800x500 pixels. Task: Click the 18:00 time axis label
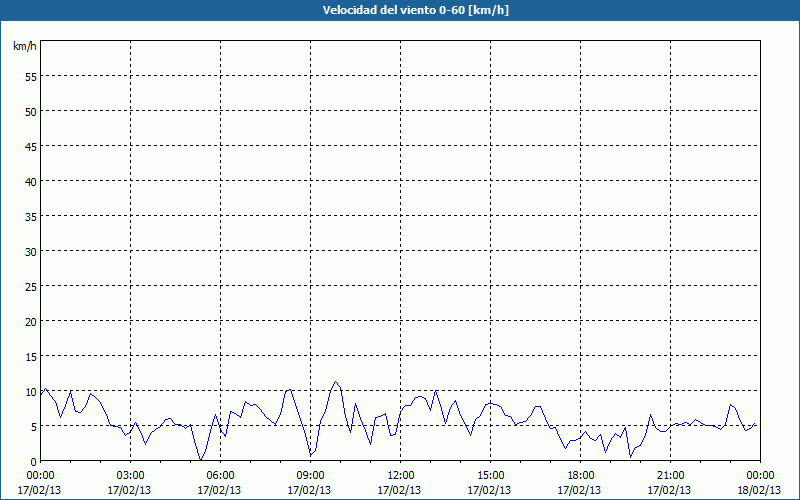[x=580, y=476]
